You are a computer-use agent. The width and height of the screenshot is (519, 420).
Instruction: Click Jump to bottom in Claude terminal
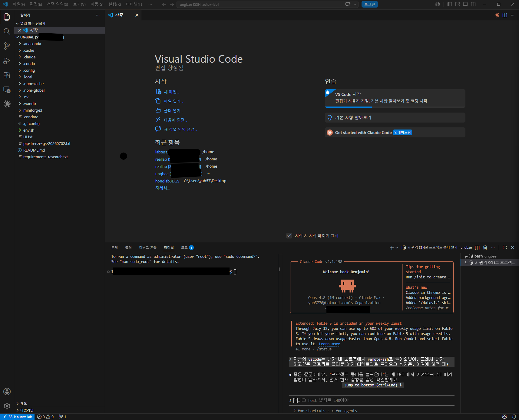tap(373, 385)
